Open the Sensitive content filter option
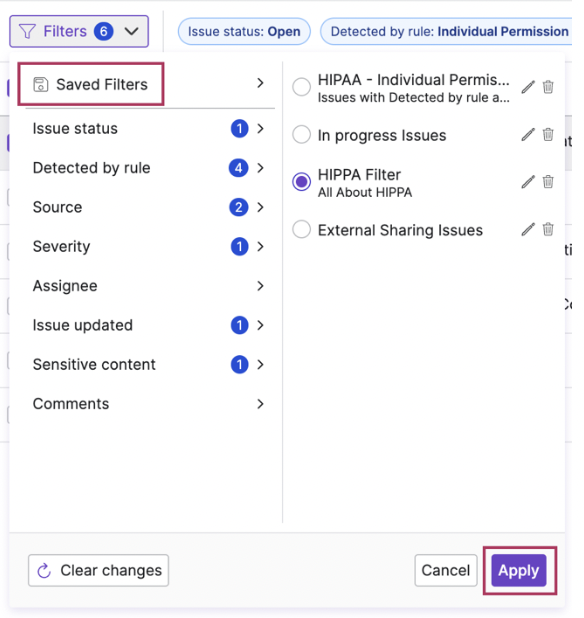Screen dimensions: 584x618 click(x=148, y=365)
